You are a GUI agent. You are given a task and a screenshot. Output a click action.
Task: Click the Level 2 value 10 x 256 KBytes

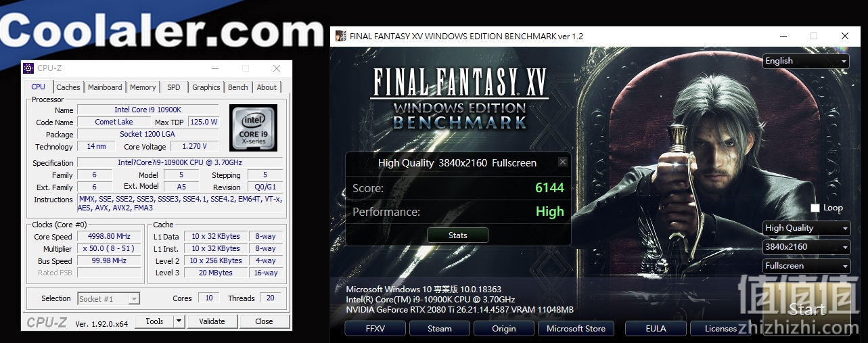pos(216,261)
